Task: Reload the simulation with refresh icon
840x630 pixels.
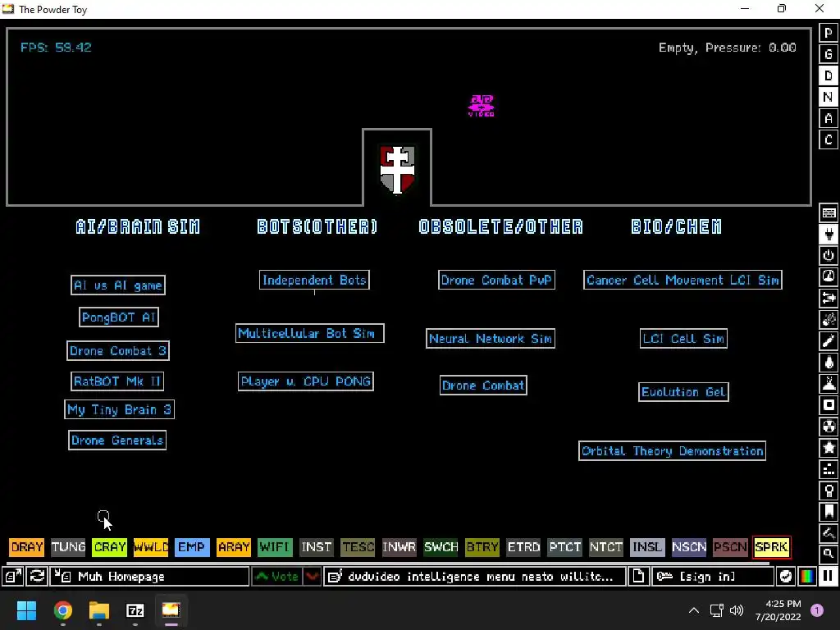Action: [x=37, y=577]
